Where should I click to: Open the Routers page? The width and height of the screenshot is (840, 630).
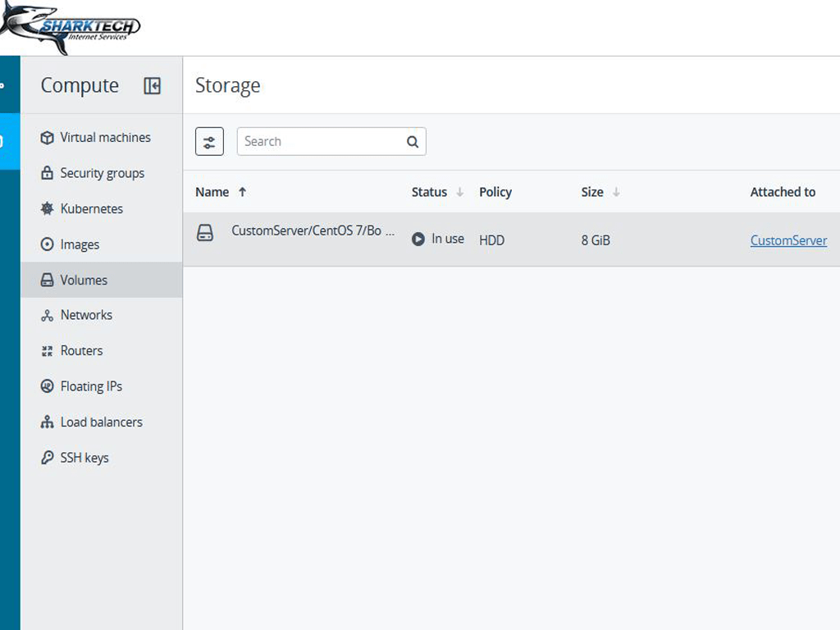[x=81, y=350]
